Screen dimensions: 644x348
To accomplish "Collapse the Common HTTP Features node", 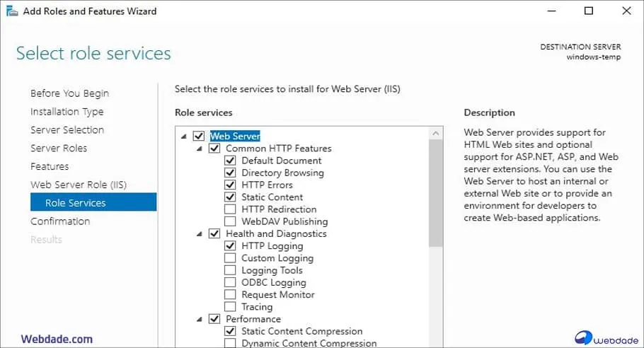I will [x=200, y=149].
